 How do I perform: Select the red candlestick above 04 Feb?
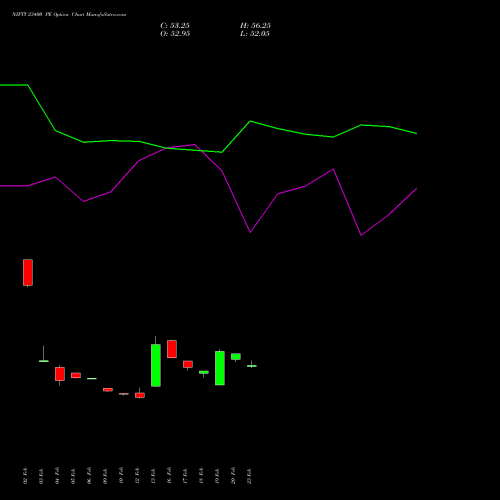coord(60,374)
